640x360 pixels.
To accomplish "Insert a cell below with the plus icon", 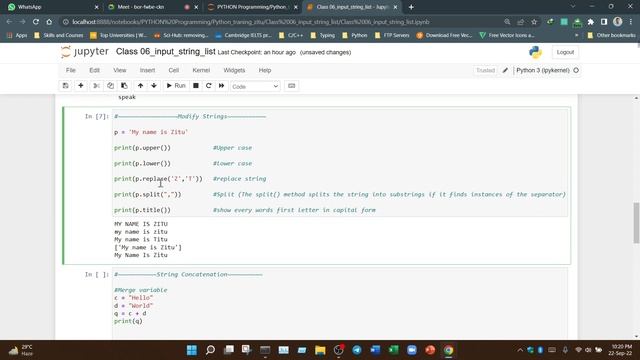I will (81, 86).
